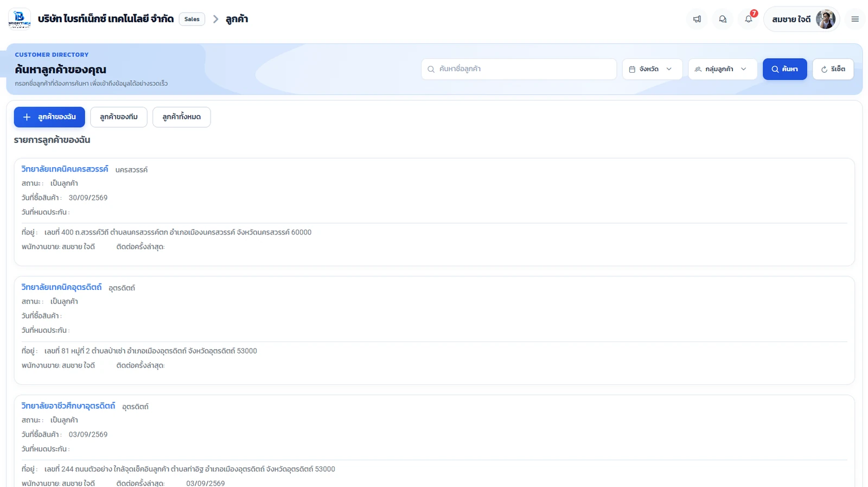The height and width of the screenshot is (487, 868).
Task: Select the ลูกค้าของฉัน tab
Action: point(49,117)
